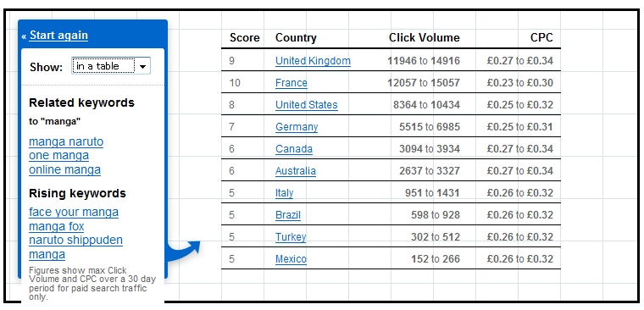Image resolution: width=644 pixels, height=310 pixels.
Task: Select naruto shippuden manga rising keyword
Action: tap(75, 247)
